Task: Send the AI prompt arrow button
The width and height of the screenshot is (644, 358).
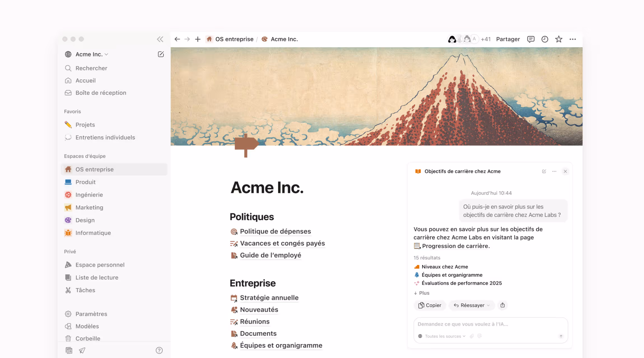Action: point(561,336)
